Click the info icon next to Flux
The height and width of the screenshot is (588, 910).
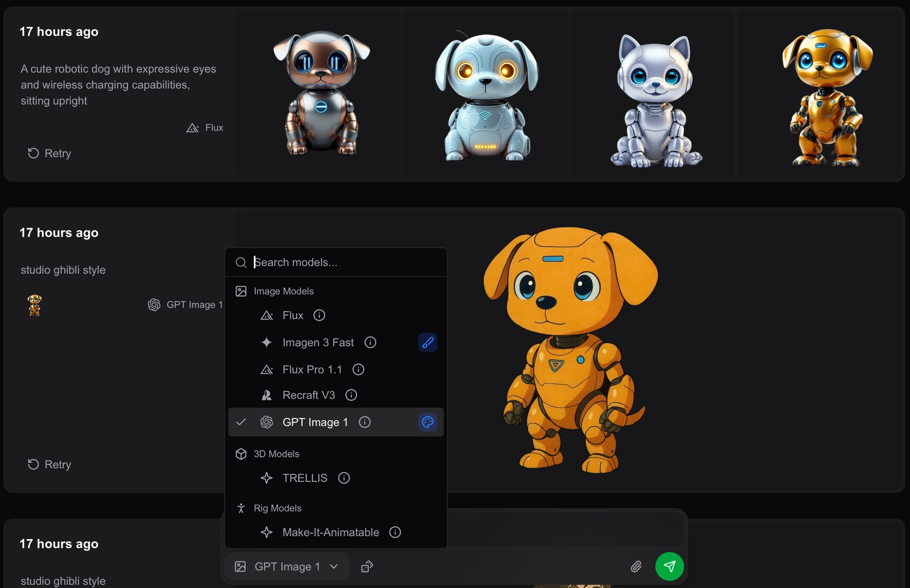[319, 315]
